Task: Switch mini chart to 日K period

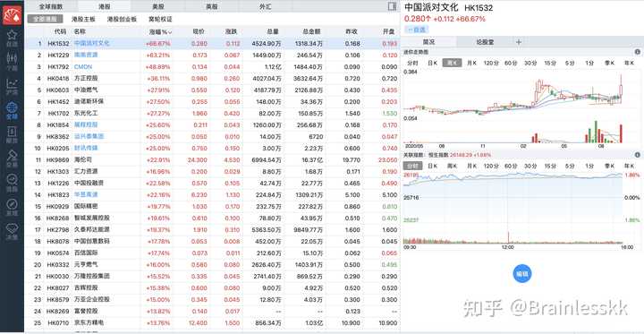Action: coord(432,63)
